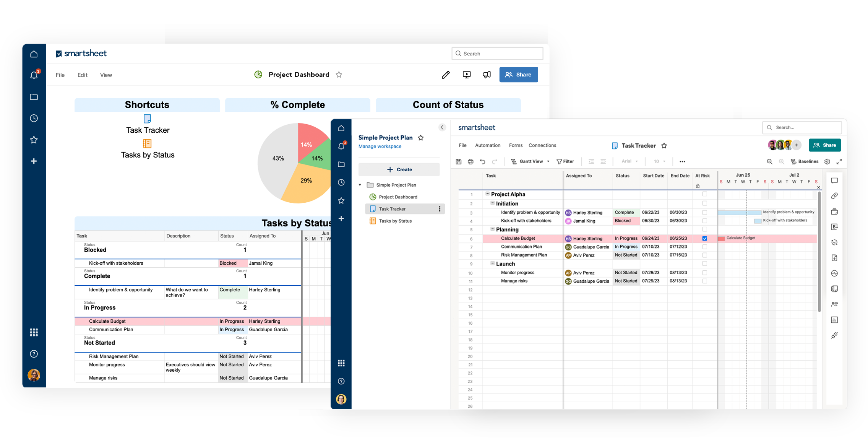Screen dimensions: 868x444
Task: Open notifications bell in Task Tracker sidebar
Action: click(x=341, y=146)
